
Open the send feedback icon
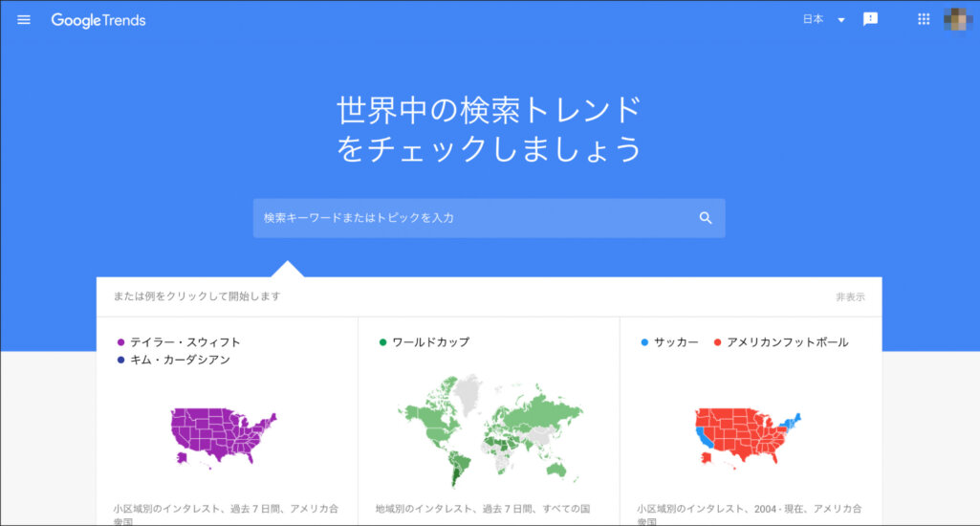click(870, 19)
